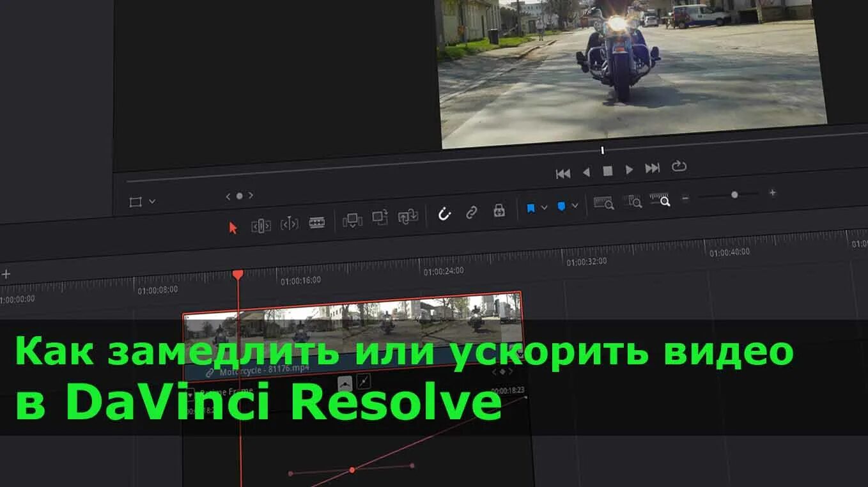Play the video in reverse
The image size is (868, 487).
[x=586, y=172]
